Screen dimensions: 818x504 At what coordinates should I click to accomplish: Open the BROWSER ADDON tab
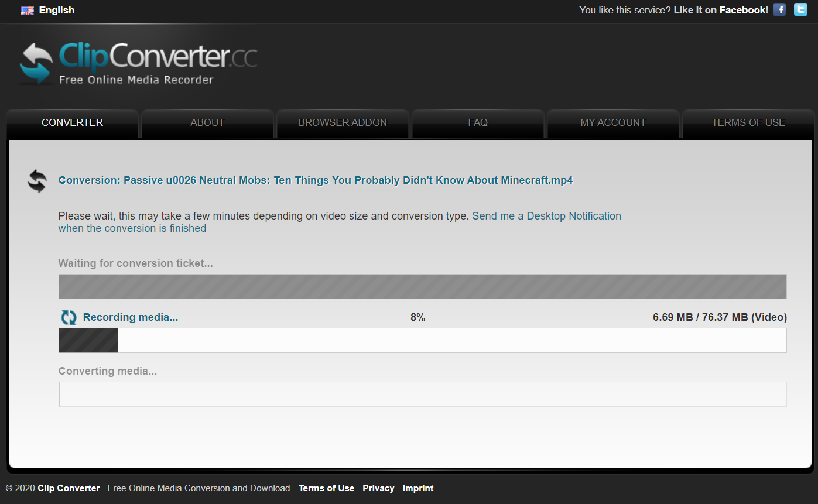[x=343, y=123]
